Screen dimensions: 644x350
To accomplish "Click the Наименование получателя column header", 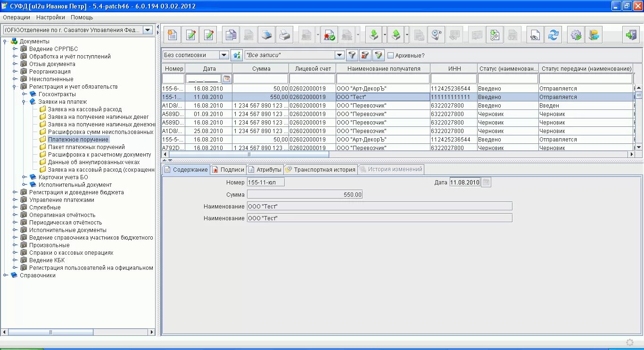I will [383, 68].
